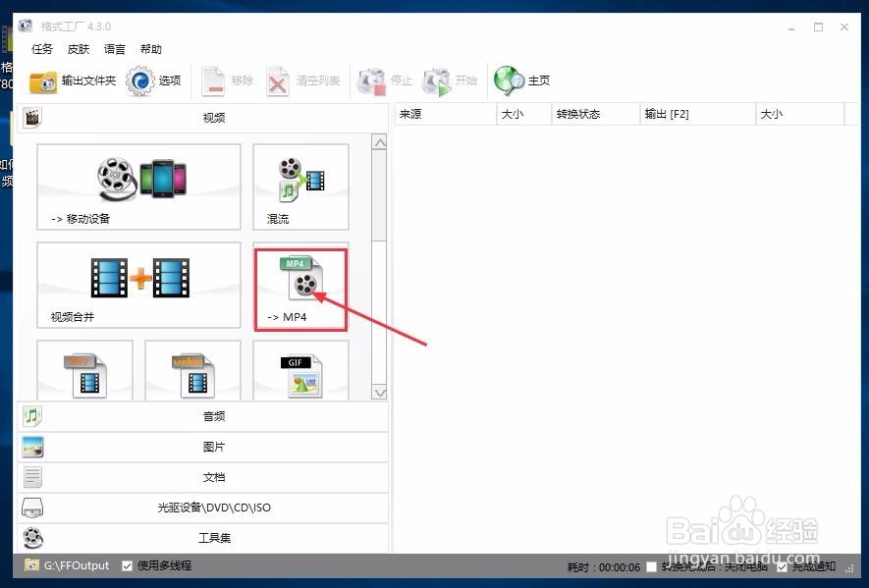The width and height of the screenshot is (869, 588).
Task: Expand the 光驱设备\DVD\CD\ISO section
Action: tap(203, 508)
